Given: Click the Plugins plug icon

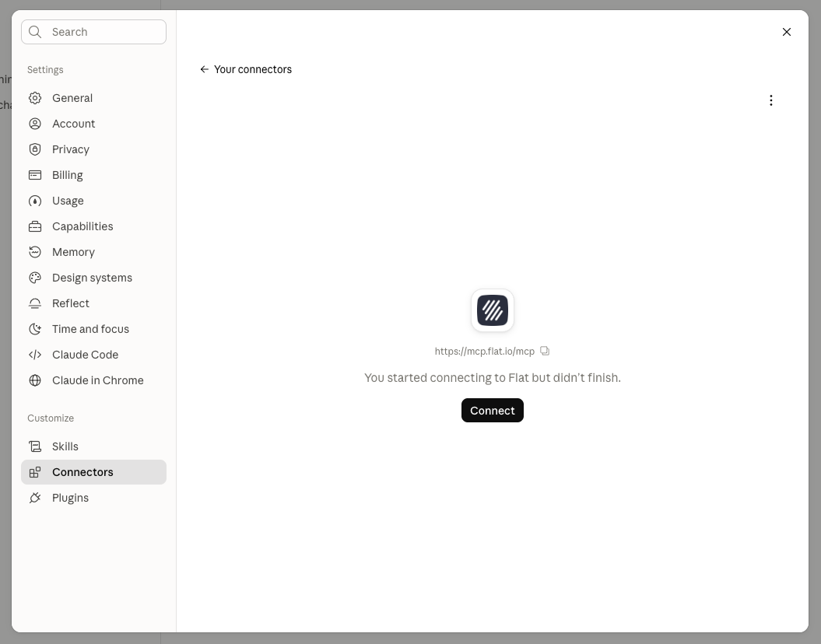Looking at the screenshot, I should [35, 498].
